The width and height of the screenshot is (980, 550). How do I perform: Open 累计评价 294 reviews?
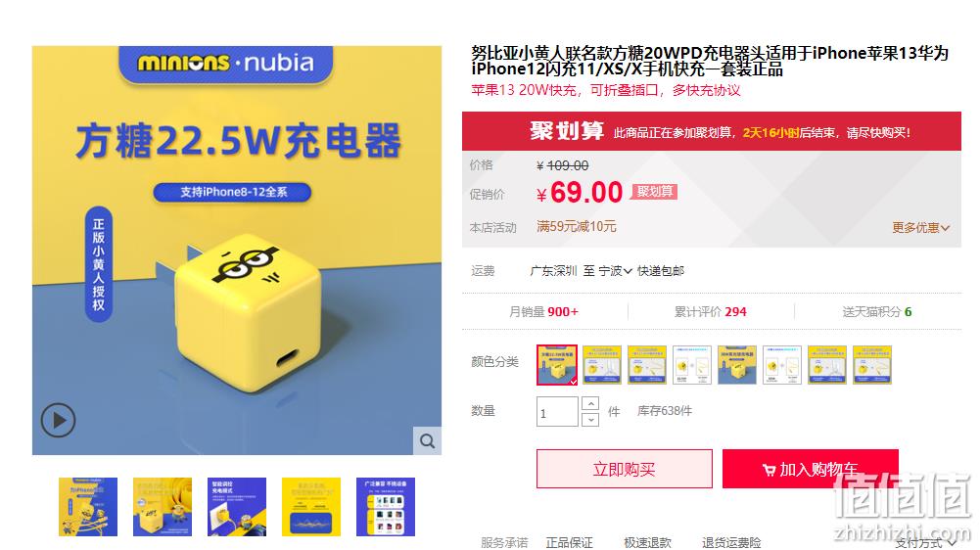[x=710, y=311]
